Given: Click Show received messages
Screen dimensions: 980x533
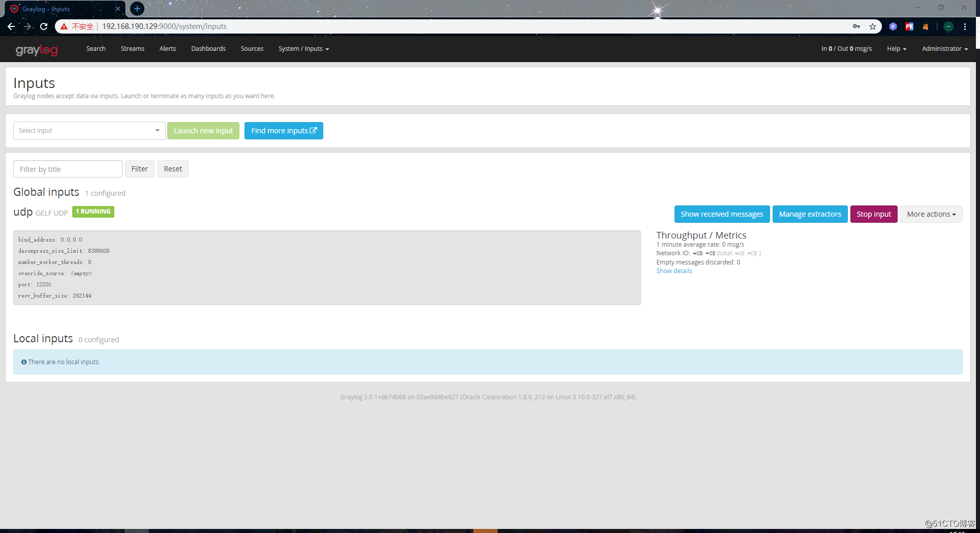Looking at the screenshot, I should 722,214.
